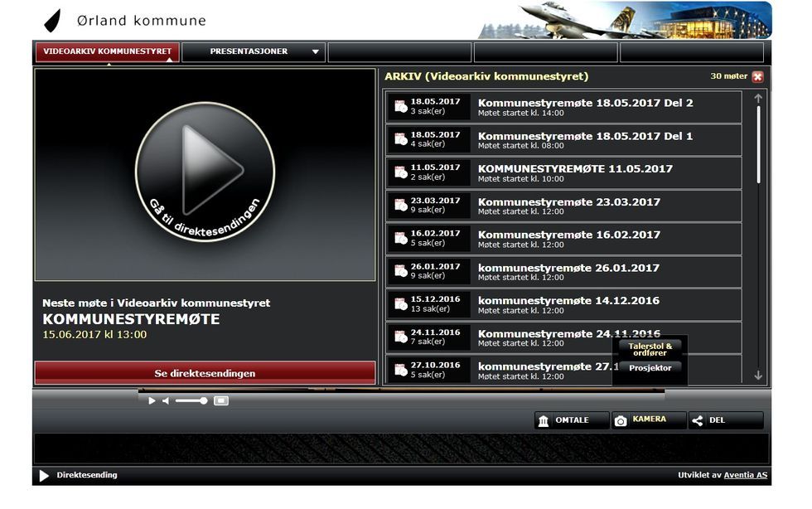Image resolution: width=812 pixels, height=509 pixels.
Task: Click the Se direktesendingen button
Action: click(x=205, y=373)
